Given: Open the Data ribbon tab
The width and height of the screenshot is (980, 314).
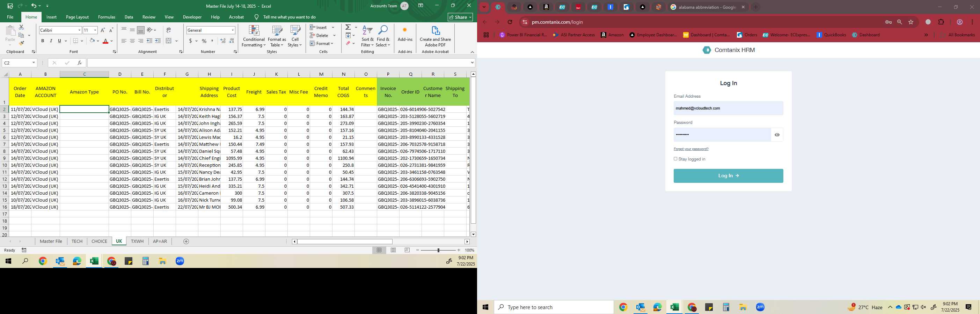Looking at the screenshot, I should point(129,17).
